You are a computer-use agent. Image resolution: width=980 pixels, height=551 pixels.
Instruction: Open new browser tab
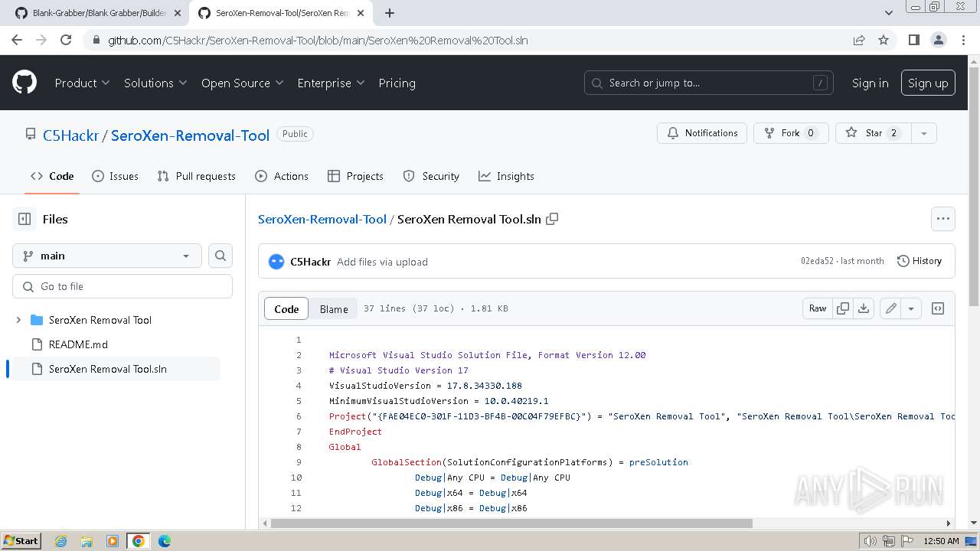pos(390,13)
